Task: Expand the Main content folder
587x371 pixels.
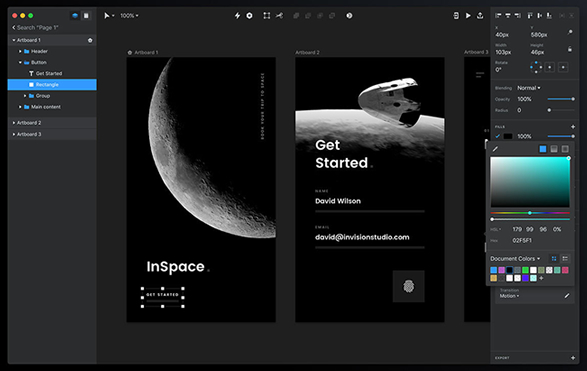Action: point(20,107)
